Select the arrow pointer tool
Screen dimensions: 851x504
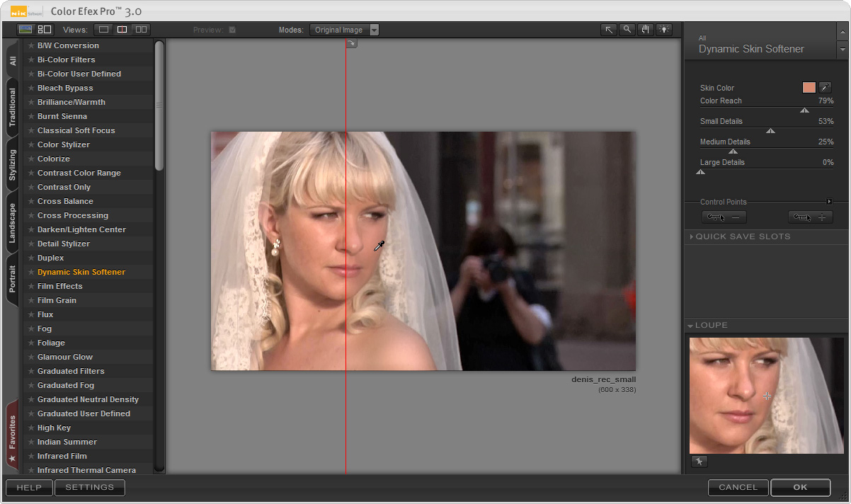(609, 30)
